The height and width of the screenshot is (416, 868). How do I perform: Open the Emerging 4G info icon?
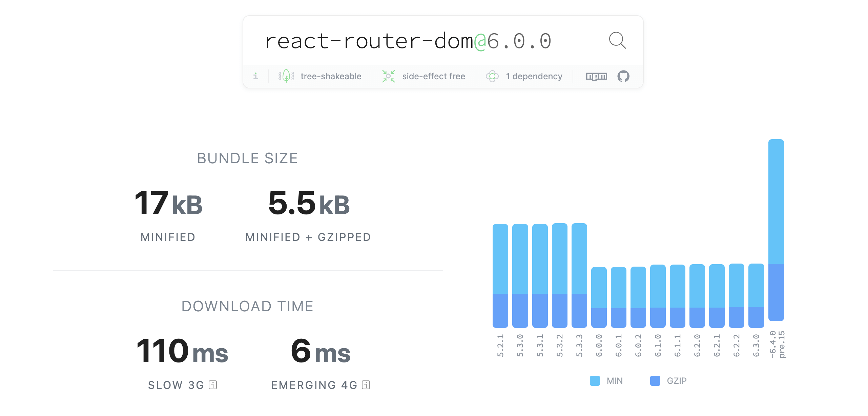pyautogui.click(x=366, y=385)
